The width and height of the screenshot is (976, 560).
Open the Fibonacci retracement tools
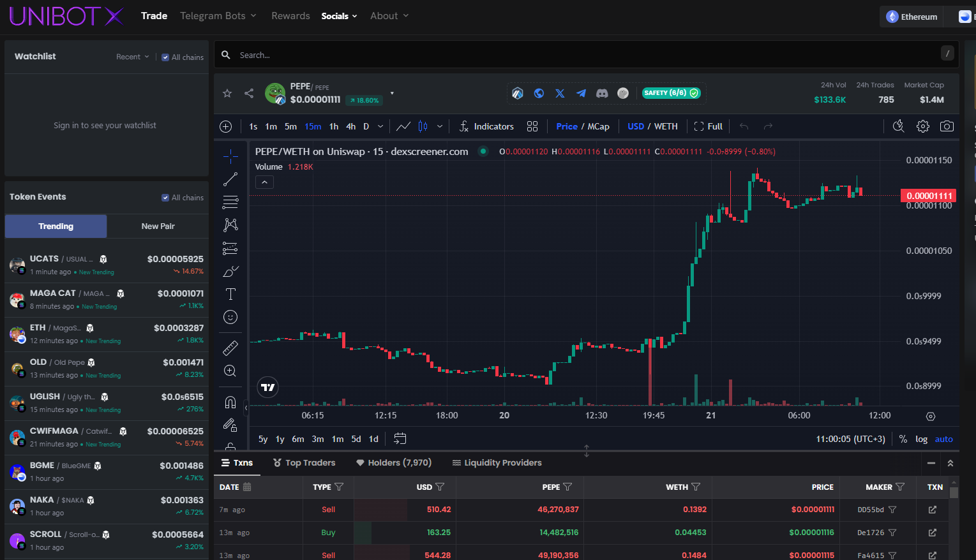point(230,202)
